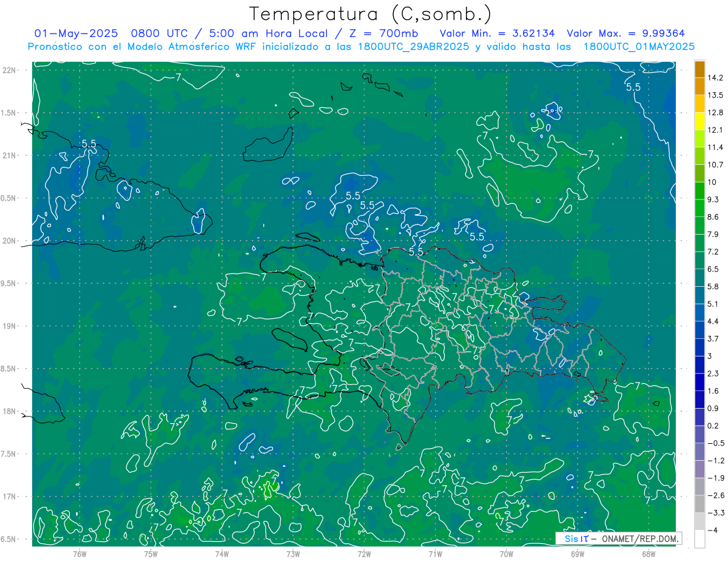Click the "12.8" colorbar value
Viewport: 728px width, 562px height.
(x=715, y=113)
